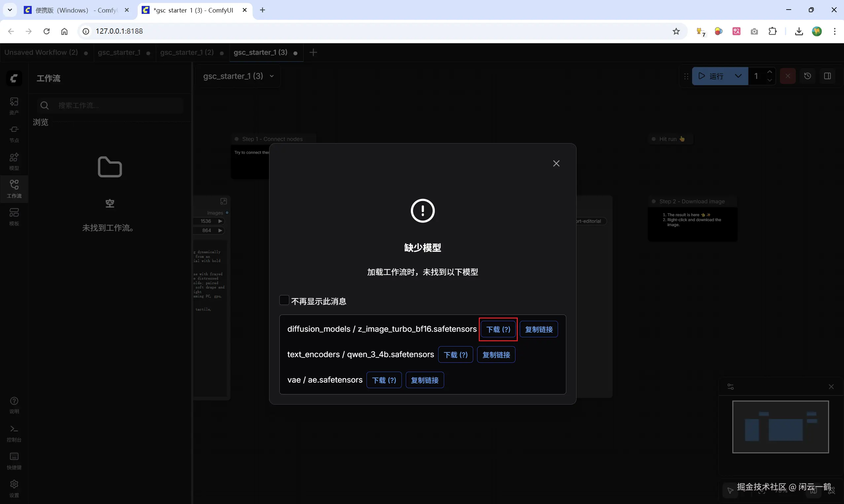Copy link for the ae.safetensors vae
The image size is (844, 504).
point(424,380)
